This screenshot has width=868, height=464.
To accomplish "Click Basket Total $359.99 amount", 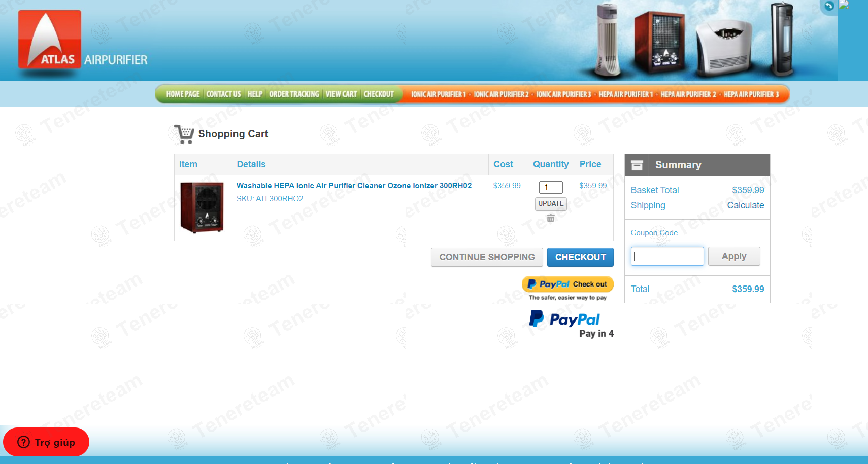I will point(748,190).
